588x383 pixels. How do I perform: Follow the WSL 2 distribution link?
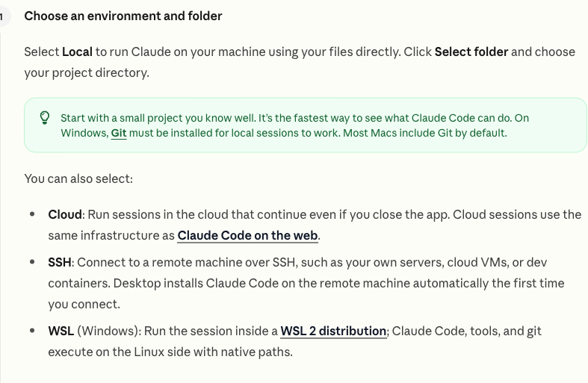[333, 331]
